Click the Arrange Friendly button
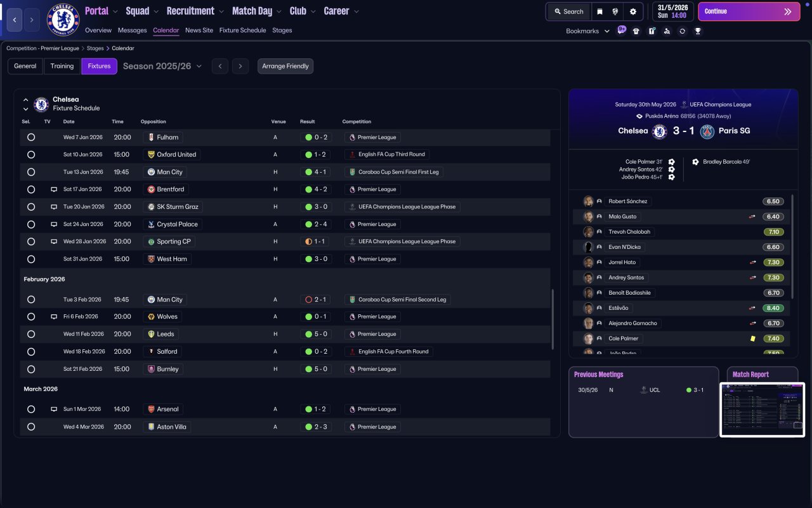This screenshot has width=812, height=508. pos(285,66)
